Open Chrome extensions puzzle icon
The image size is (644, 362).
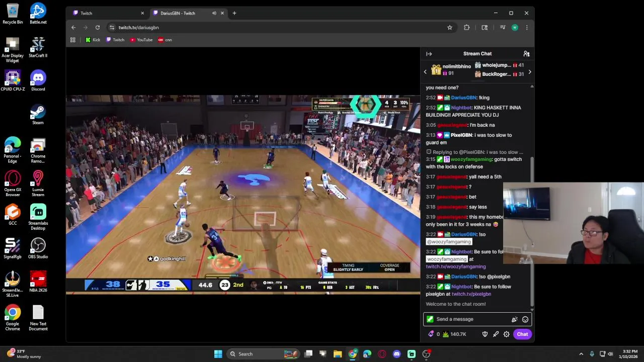pyautogui.click(x=467, y=28)
